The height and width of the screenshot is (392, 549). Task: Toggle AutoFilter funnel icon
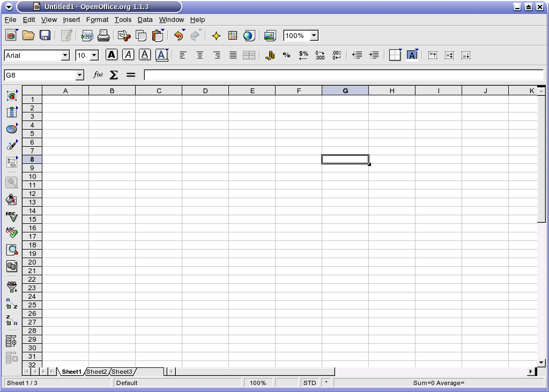pyautogui.click(x=12, y=287)
